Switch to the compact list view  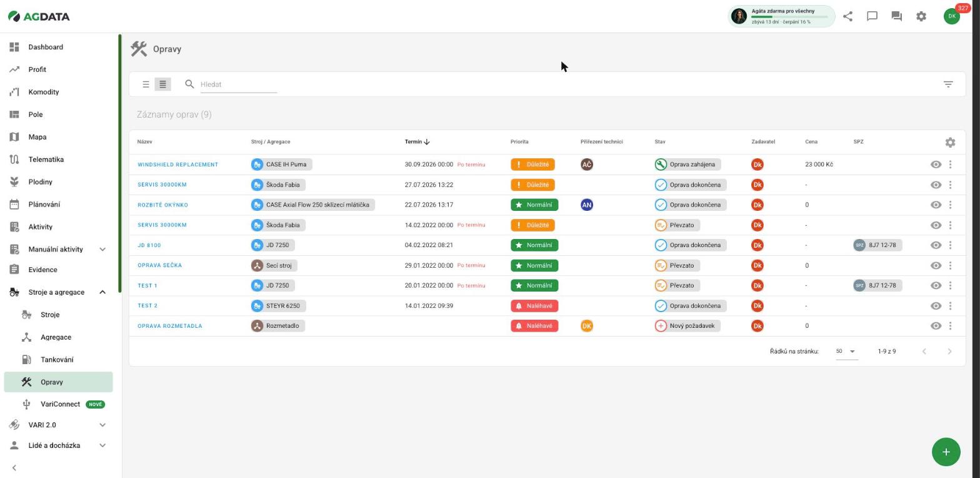click(x=146, y=84)
